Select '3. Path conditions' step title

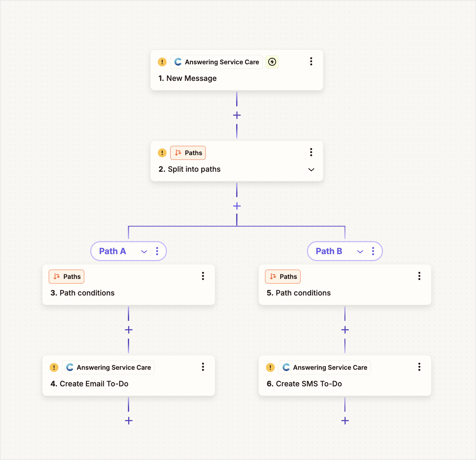(83, 293)
